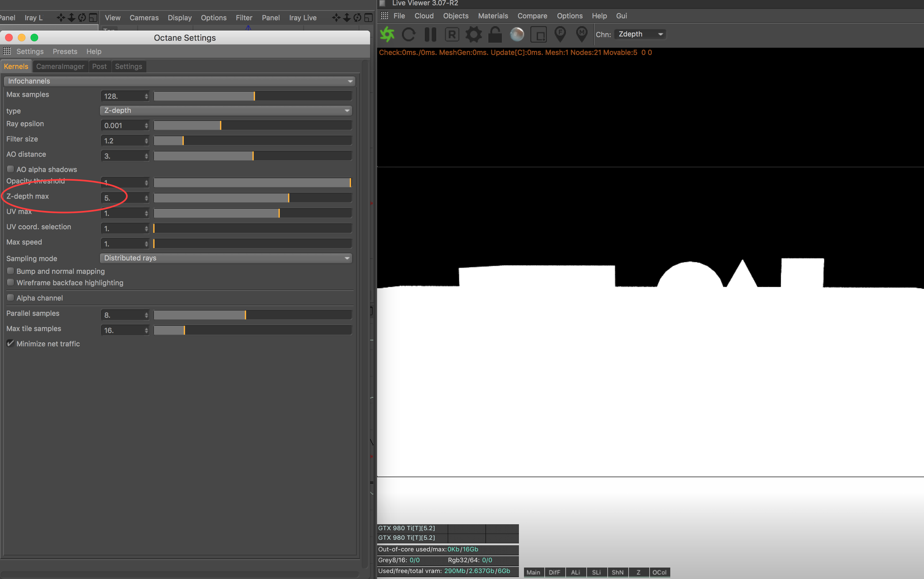
Task: Switch to the CameraImager tab
Action: (x=60, y=66)
